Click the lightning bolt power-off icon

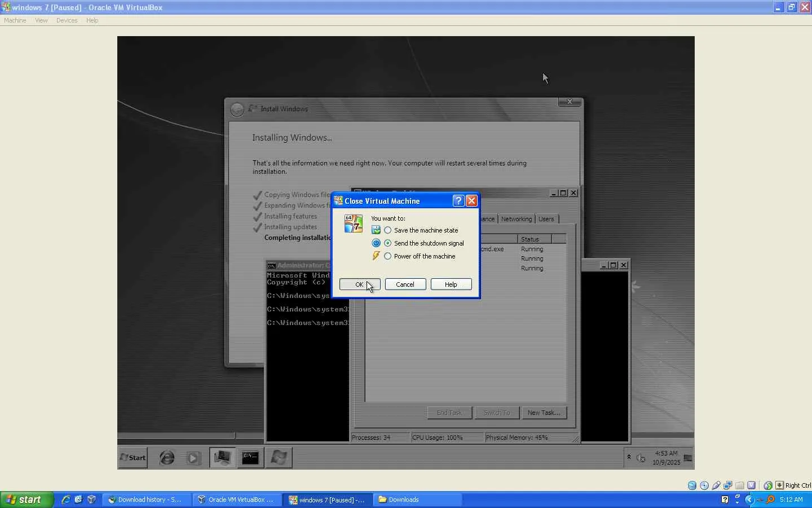376,256
